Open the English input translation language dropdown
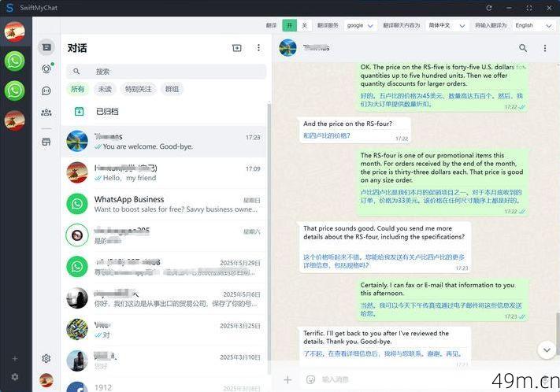This screenshot has width=560, height=392. pos(533,25)
